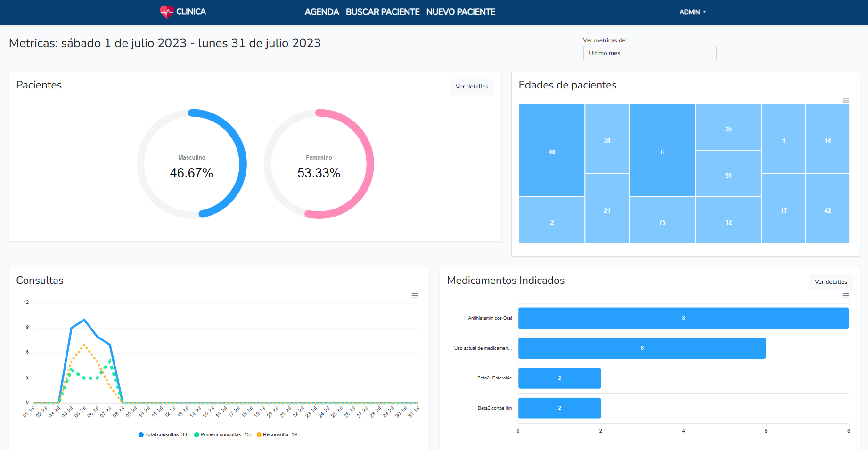Screen dimensions: 868x450
Task: Open NUEVO PACIENTE page
Action: (460, 12)
